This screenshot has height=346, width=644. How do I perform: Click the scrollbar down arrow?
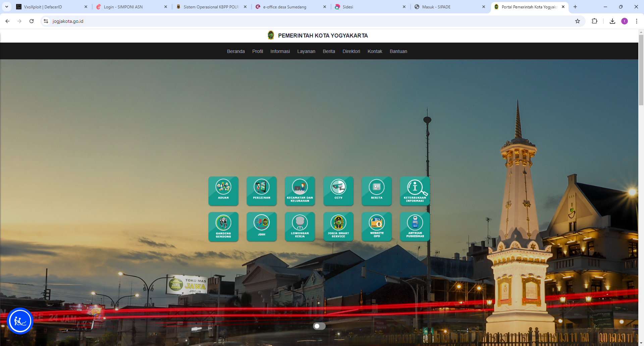(x=641, y=343)
